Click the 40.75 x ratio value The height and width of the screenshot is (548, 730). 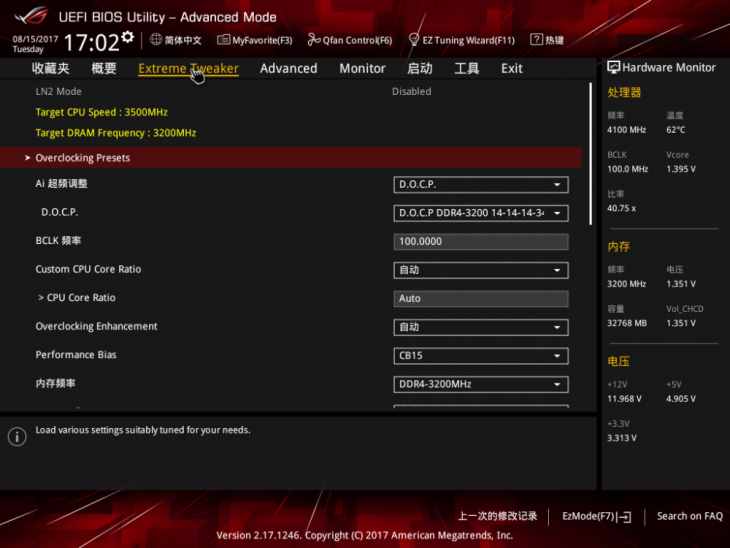coord(622,208)
